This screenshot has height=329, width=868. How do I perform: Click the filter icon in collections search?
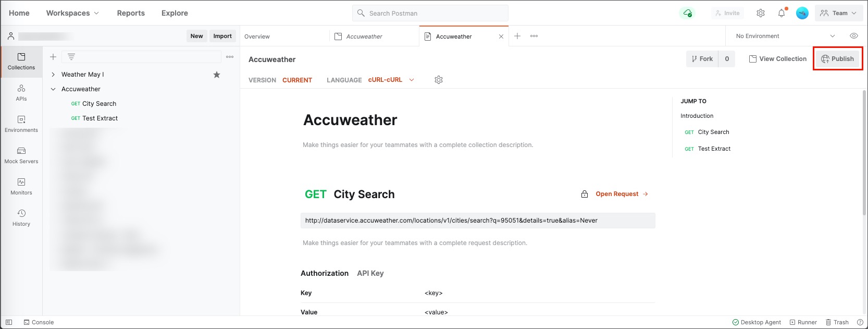[x=71, y=57]
